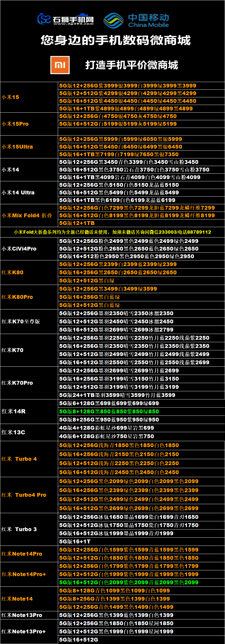The image size is (225, 644).
Task: Click 小米15 16+1TB row priced 4899
Action: point(141,109)
